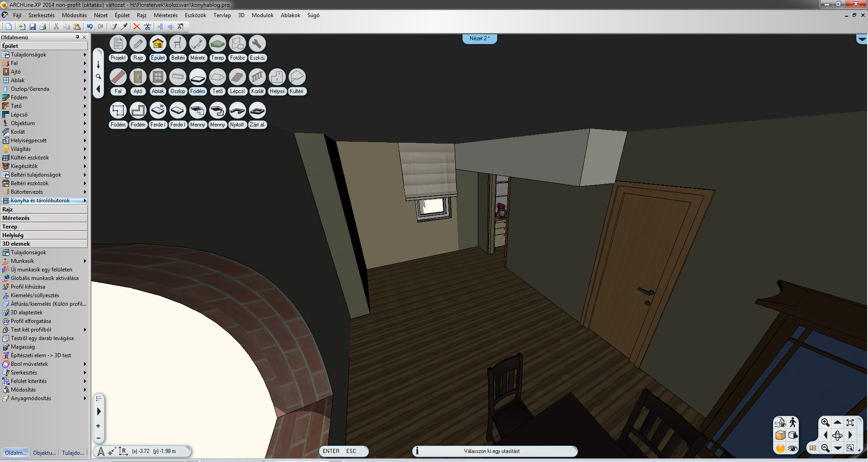Click the Rajz section header

tap(44, 210)
